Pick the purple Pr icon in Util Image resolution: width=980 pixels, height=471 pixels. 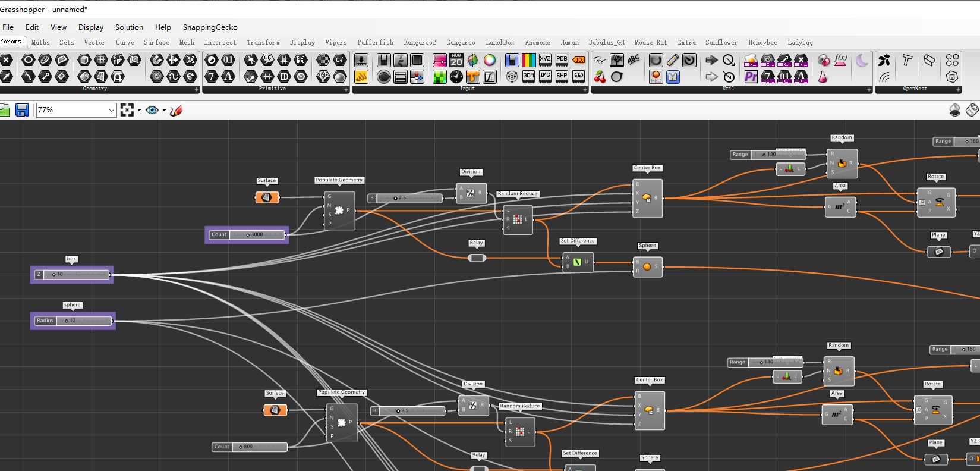[751, 77]
